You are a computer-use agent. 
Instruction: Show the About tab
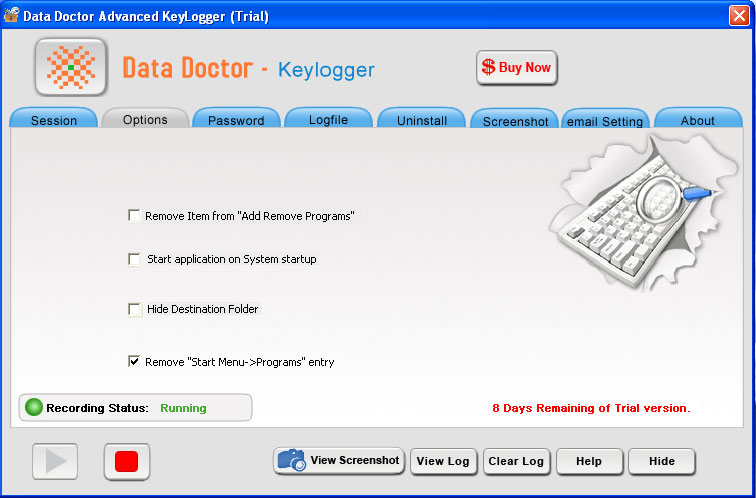(x=698, y=119)
